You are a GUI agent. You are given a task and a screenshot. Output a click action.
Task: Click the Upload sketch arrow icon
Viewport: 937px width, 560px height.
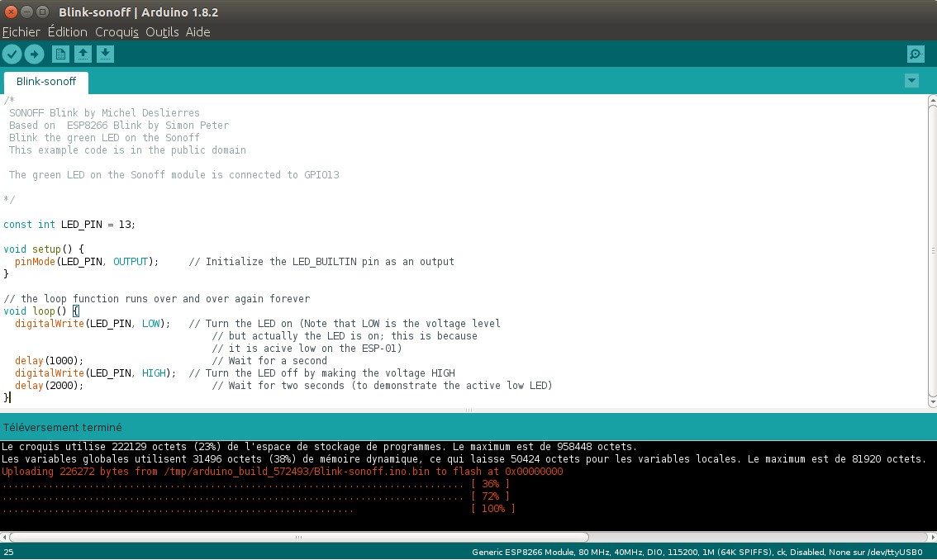click(x=34, y=55)
